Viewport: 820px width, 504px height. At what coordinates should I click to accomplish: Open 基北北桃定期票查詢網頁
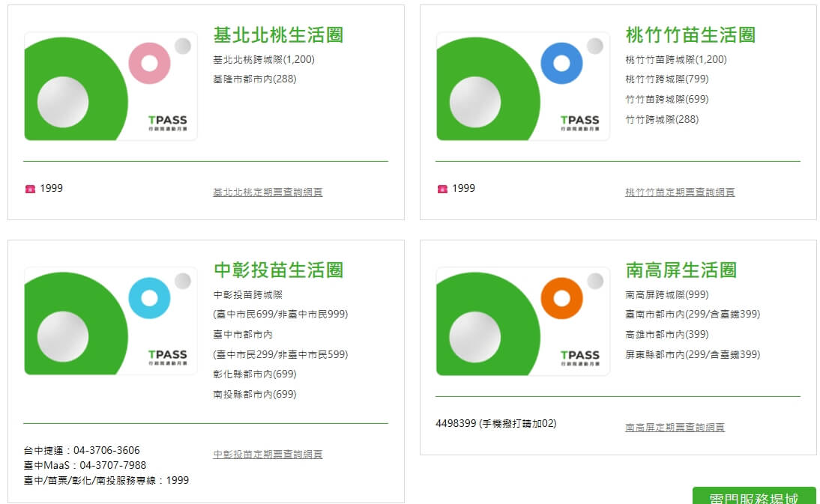coord(267,192)
